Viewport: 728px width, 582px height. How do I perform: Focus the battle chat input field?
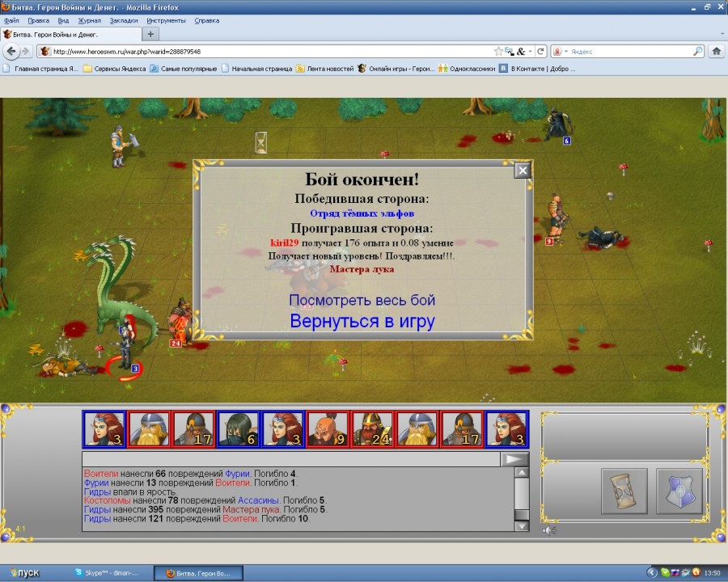pos(291,459)
